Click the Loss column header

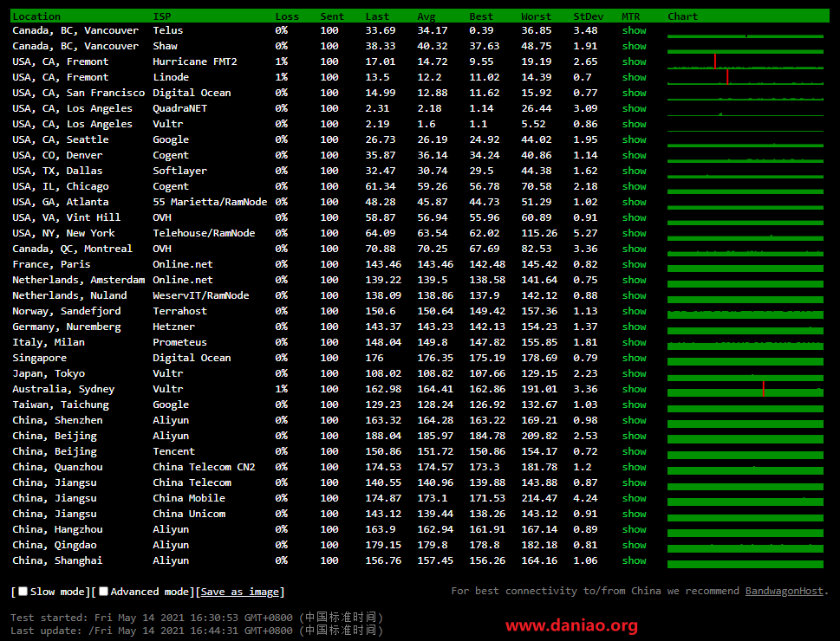[287, 16]
